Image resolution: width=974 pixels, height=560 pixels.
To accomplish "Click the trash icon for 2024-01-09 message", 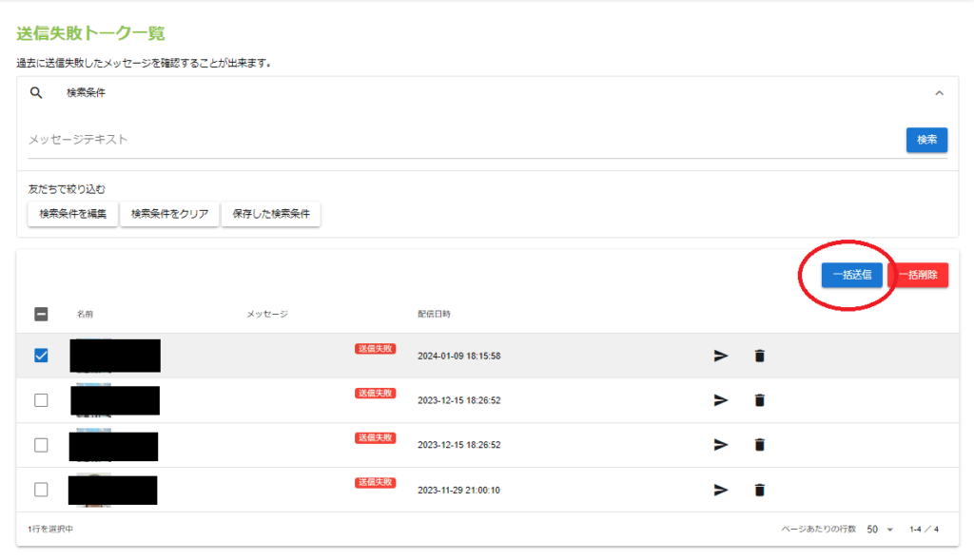I will click(x=759, y=356).
